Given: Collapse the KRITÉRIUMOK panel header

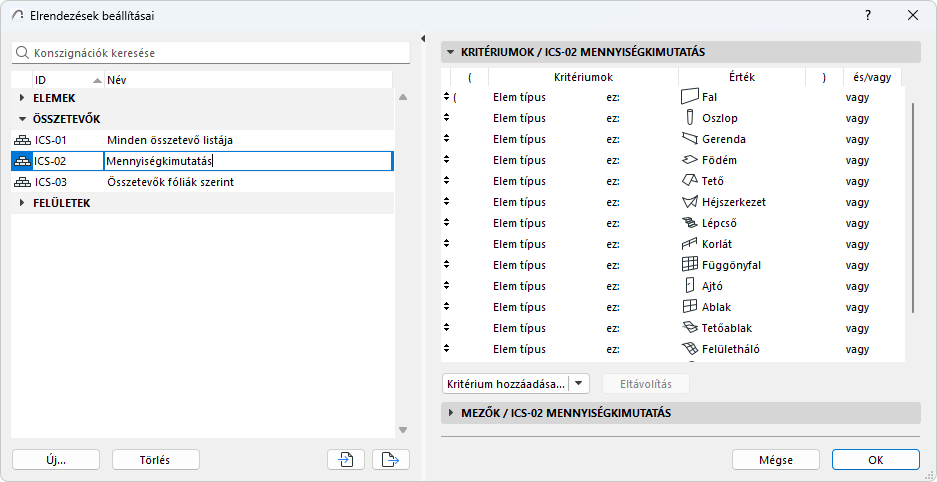Looking at the screenshot, I should [x=450, y=52].
